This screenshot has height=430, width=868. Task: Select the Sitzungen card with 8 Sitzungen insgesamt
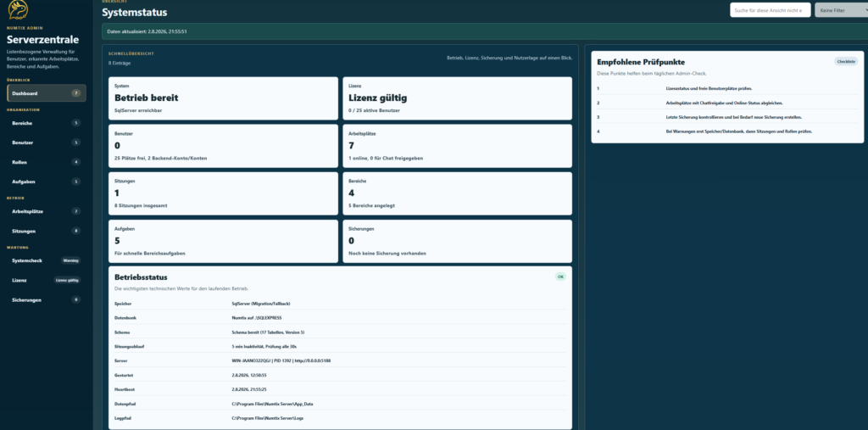(223, 193)
